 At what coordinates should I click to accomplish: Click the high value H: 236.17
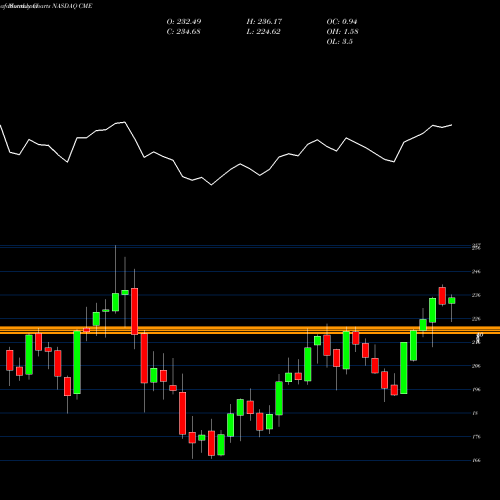[x=264, y=22]
